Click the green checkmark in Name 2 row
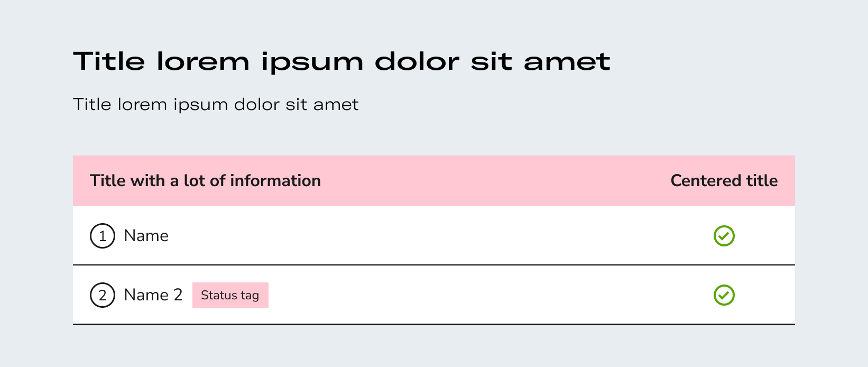This screenshot has width=868, height=367. [x=724, y=295]
